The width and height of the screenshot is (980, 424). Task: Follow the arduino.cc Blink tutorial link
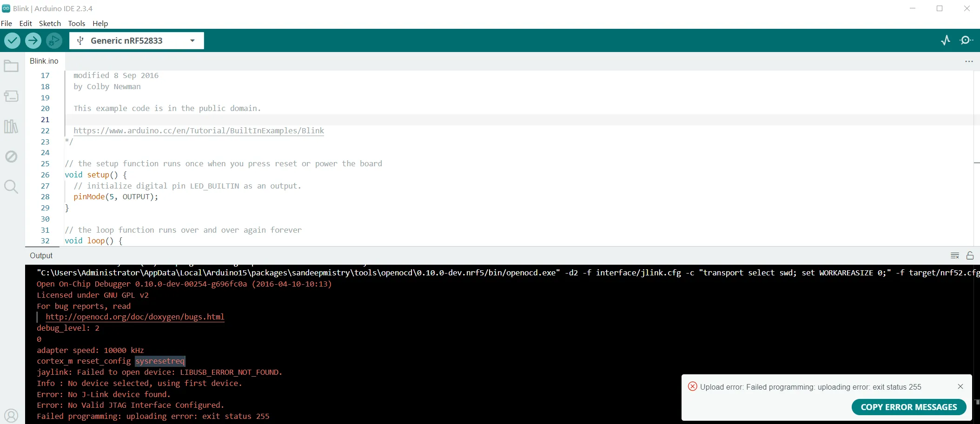199,131
